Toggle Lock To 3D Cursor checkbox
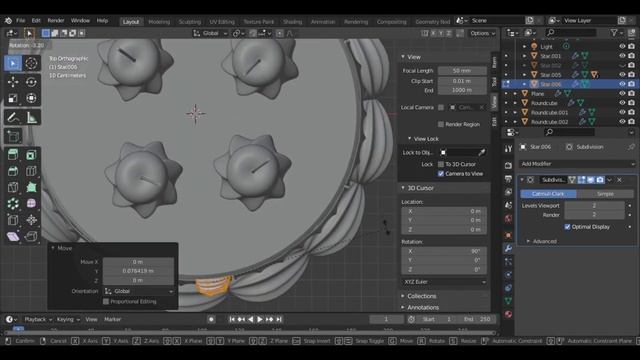The height and width of the screenshot is (360, 640). (441, 164)
